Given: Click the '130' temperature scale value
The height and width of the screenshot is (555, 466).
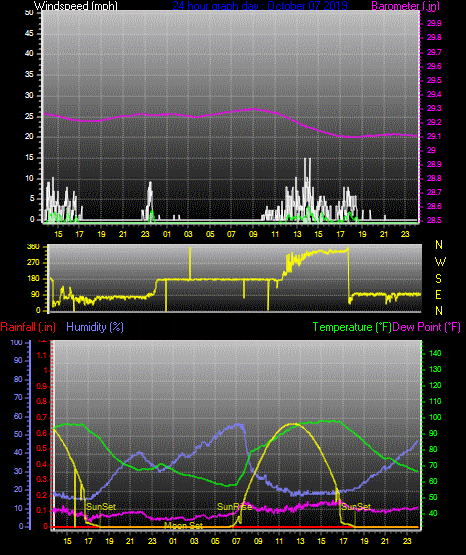Looking at the screenshot, I should (435, 370).
